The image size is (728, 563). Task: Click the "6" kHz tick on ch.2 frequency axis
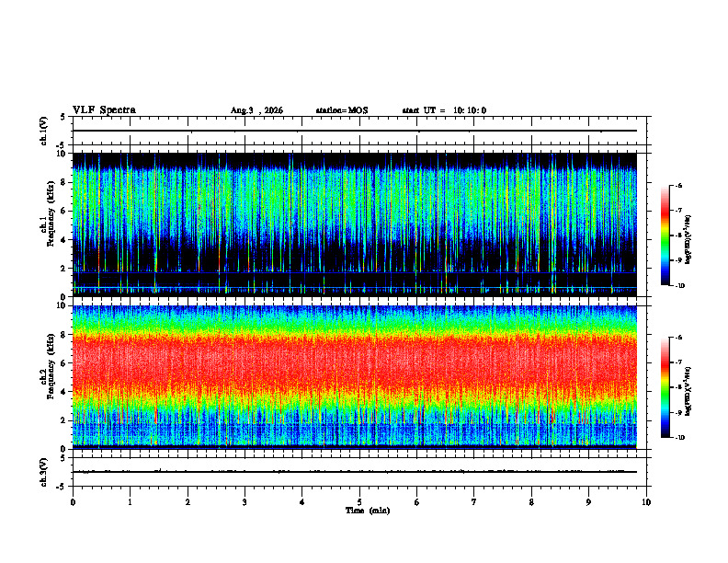click(x=64, y=363)
